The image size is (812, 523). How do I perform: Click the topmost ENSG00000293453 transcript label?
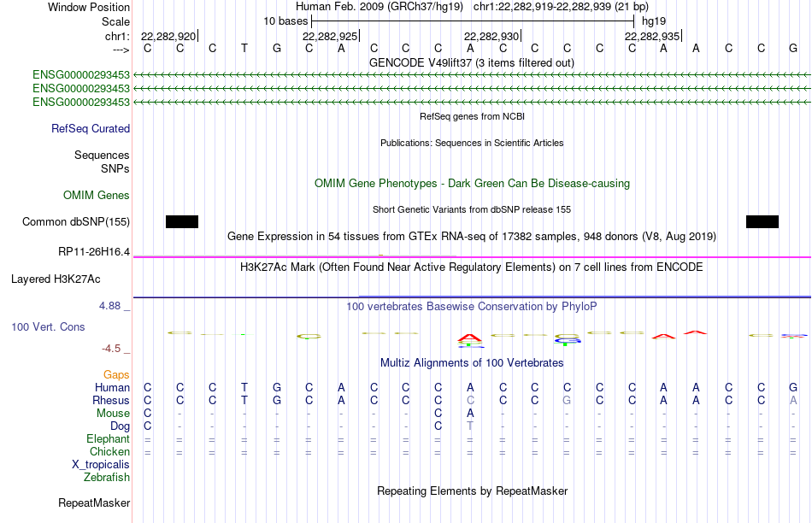pos(81,74)
